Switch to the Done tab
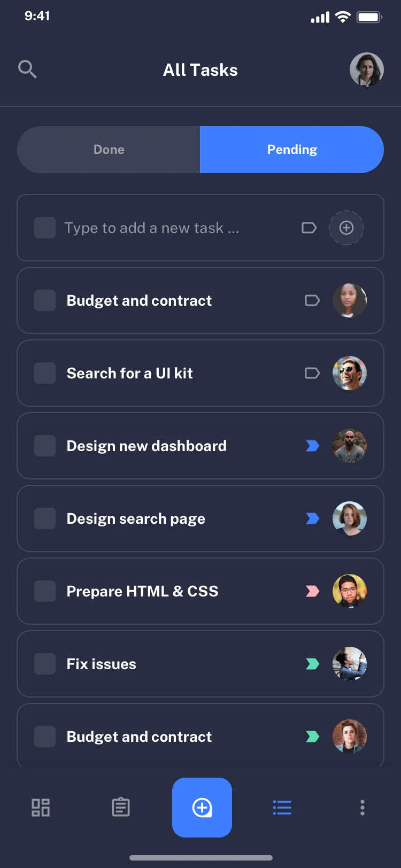This screenshot has height=868, width=401. tap(109, 150)
